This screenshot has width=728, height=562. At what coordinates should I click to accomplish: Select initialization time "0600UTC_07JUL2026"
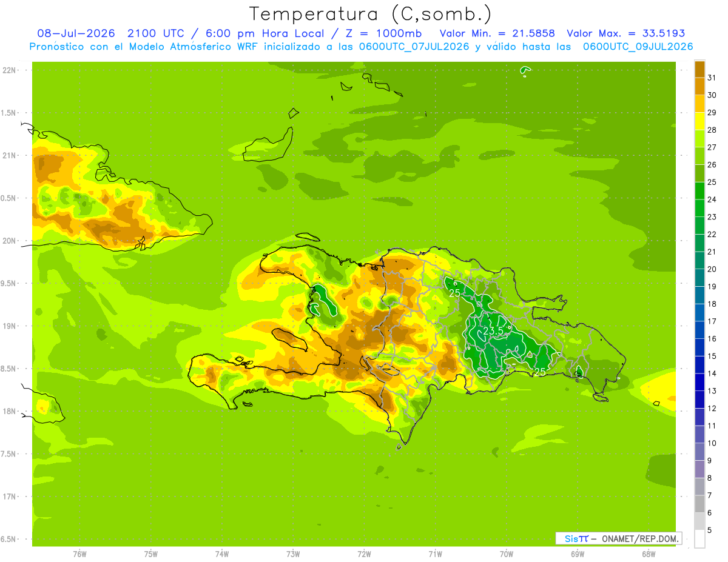[x=414, y=47]
